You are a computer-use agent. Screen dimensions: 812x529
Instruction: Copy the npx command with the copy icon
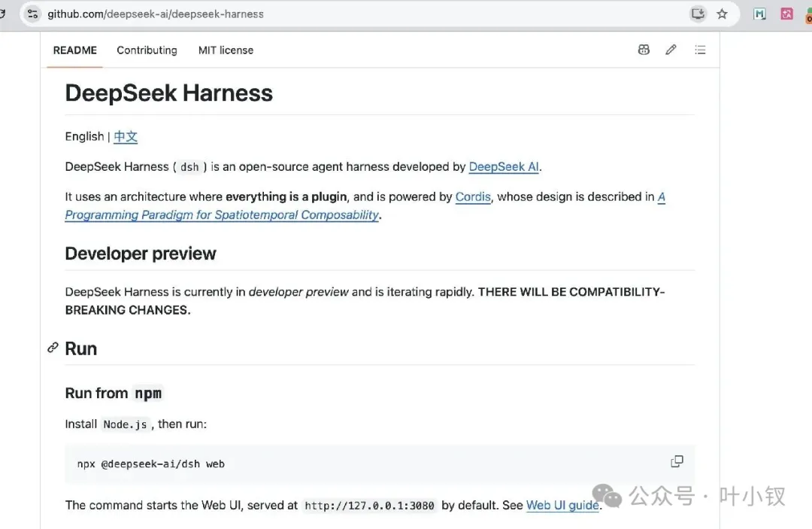pos(677,461)
